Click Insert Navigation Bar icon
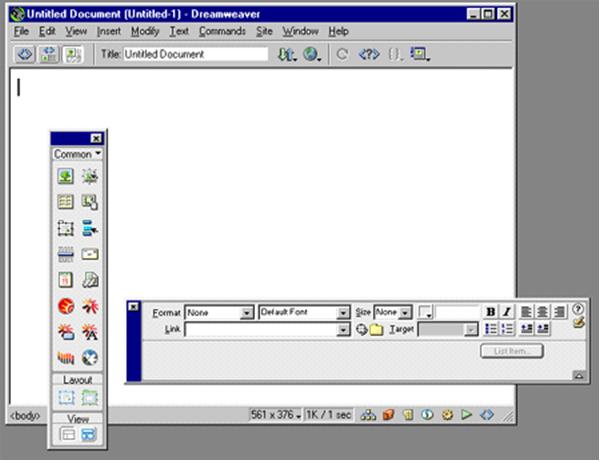 coord(90,228)
